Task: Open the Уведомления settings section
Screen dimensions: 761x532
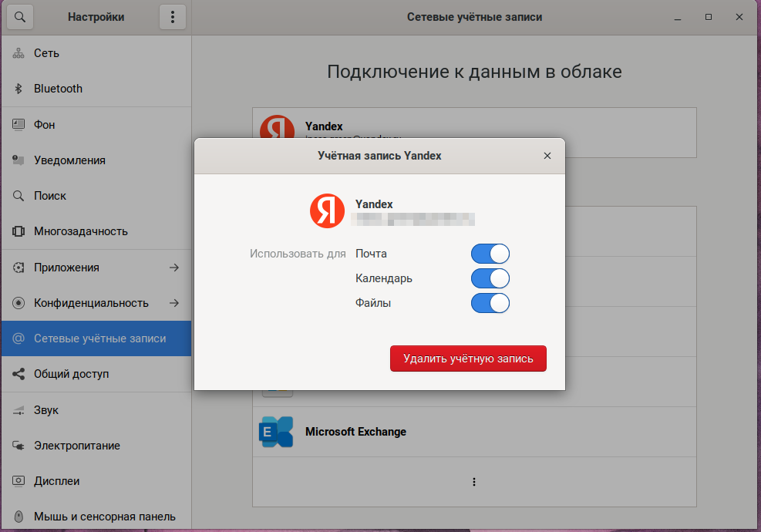Action: (x=69, y=160)
